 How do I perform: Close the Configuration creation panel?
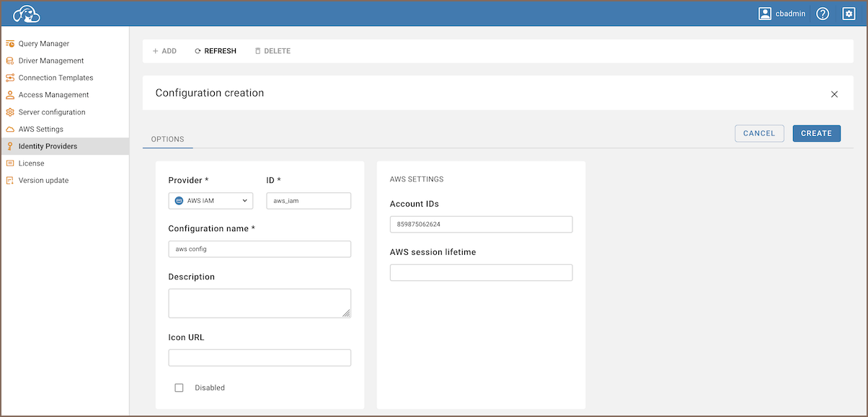[834, 94]
